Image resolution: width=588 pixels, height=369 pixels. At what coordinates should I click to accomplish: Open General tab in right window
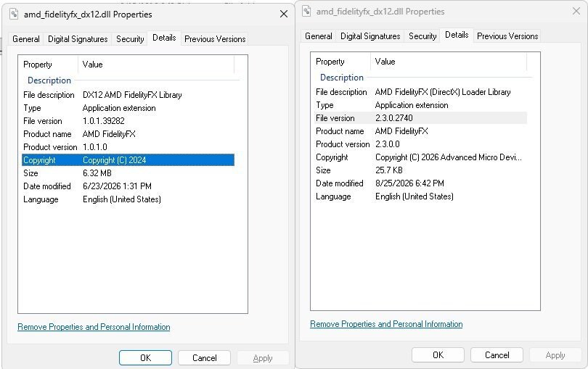click(319, 36)
